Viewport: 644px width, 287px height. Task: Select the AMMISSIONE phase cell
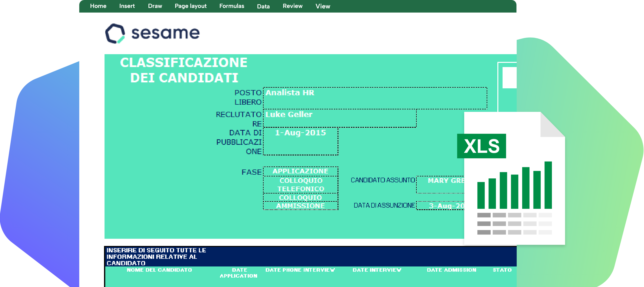300,206
